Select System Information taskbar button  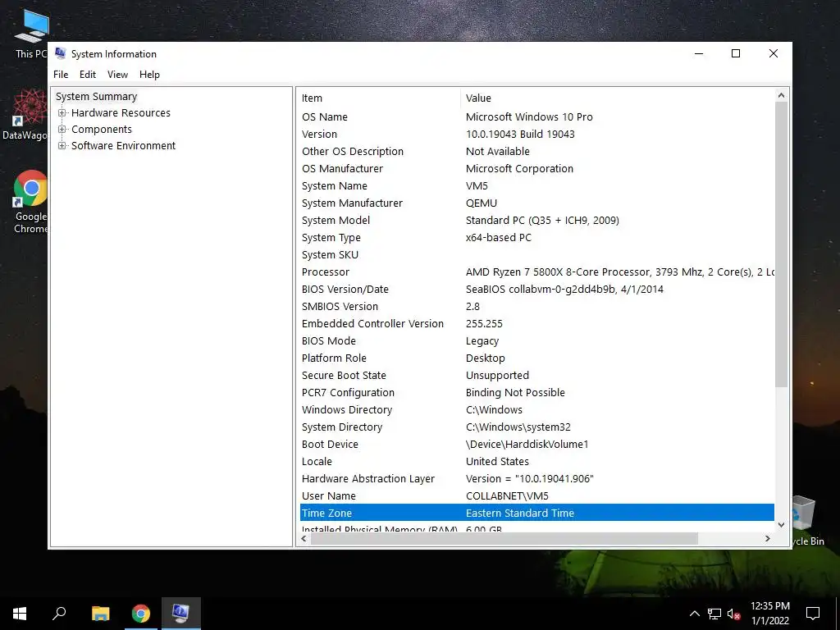point(181,614)
